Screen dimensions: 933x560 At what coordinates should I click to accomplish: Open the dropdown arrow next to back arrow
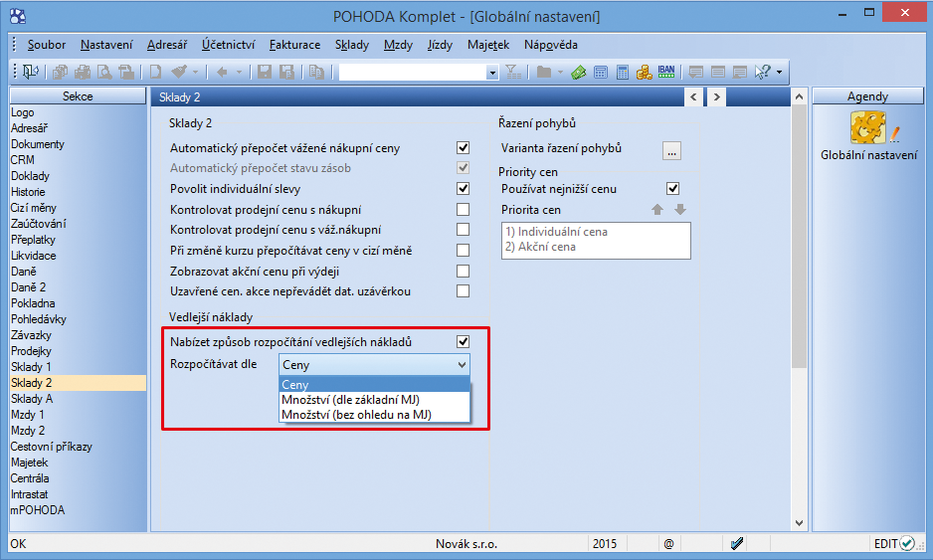pos(239,73)
